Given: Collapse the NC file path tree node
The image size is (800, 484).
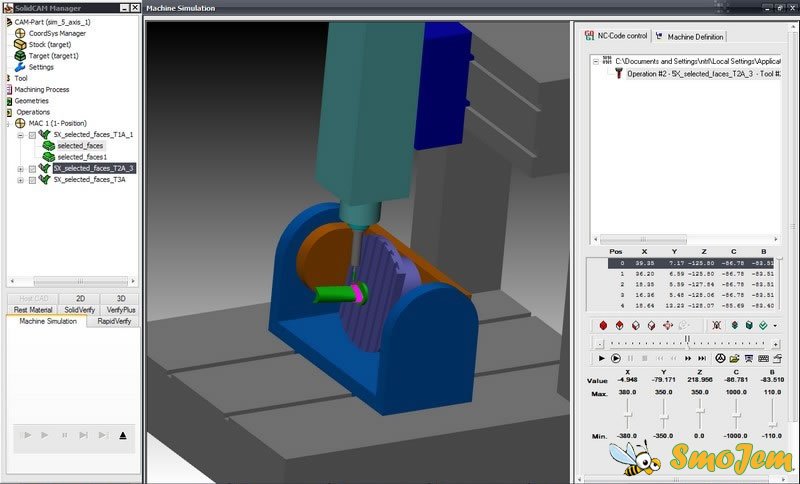Looking at the screenshot, I should (595, 61).
